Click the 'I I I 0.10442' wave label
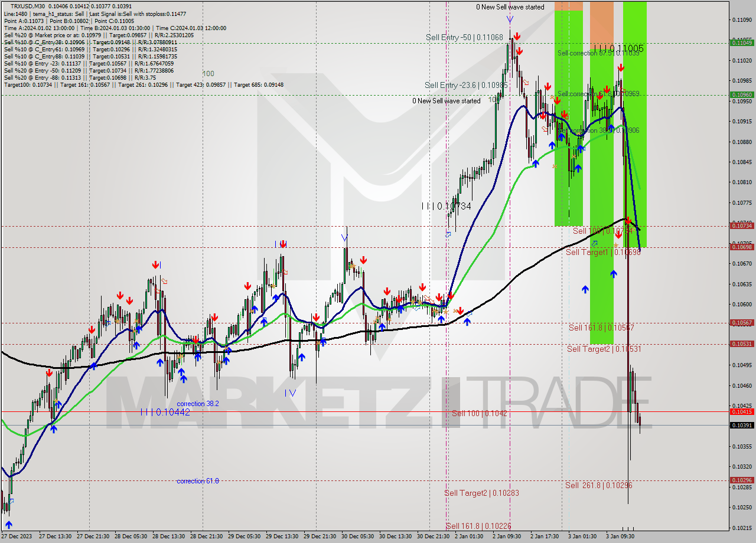 [x=165, y=412]
